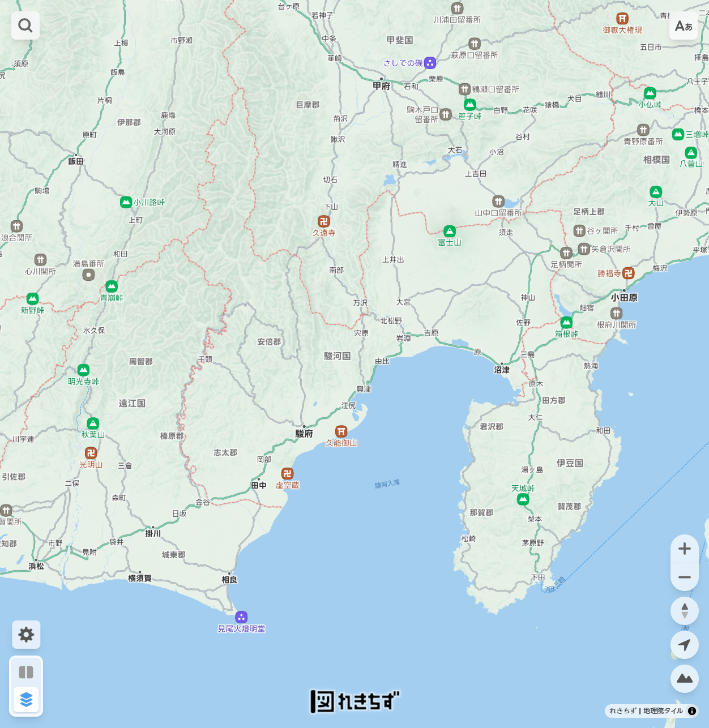Click the れきちず logo at bottom
The height and width of the screenshot is (728, 709).
354,701
